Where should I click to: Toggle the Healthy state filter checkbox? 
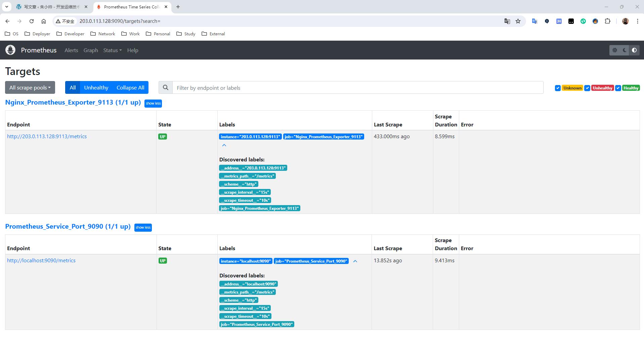click(x=618, y=88)
